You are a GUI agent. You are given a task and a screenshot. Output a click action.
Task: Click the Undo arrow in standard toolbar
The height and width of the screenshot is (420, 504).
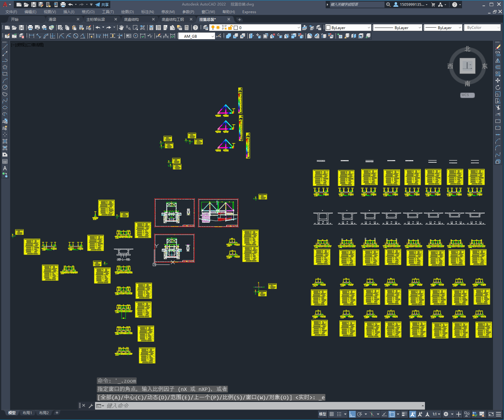coord(98,28)
